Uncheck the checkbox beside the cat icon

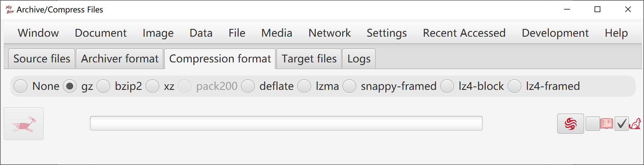(621, 124)
